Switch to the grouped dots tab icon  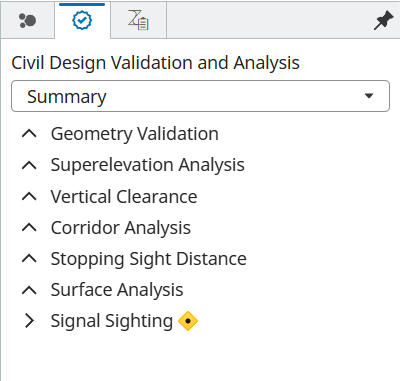point(27,21)
